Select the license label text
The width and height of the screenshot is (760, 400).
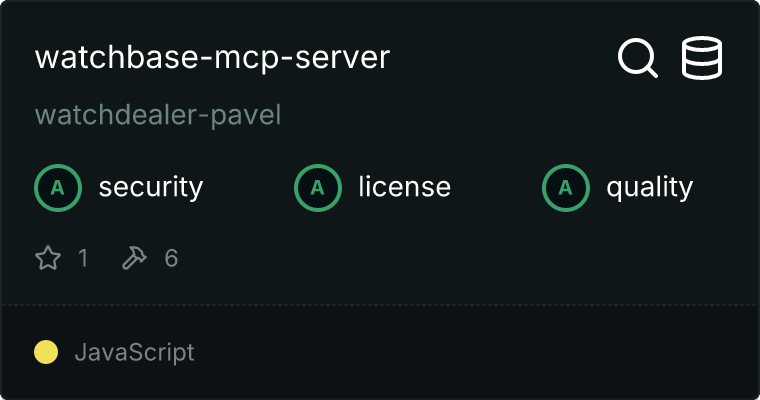pyautogui.click(x=404, y=188)
